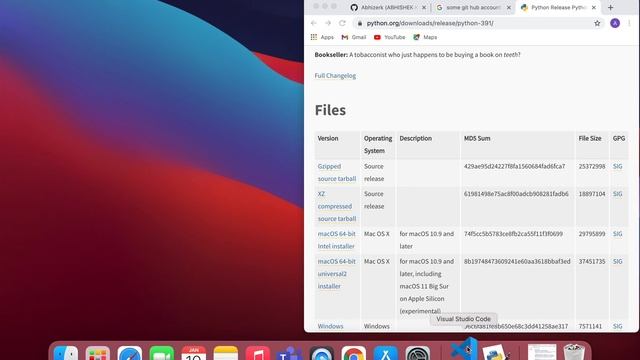Open Visual Studio Code from the dock
Screen dimensions: 640x360
464,349
